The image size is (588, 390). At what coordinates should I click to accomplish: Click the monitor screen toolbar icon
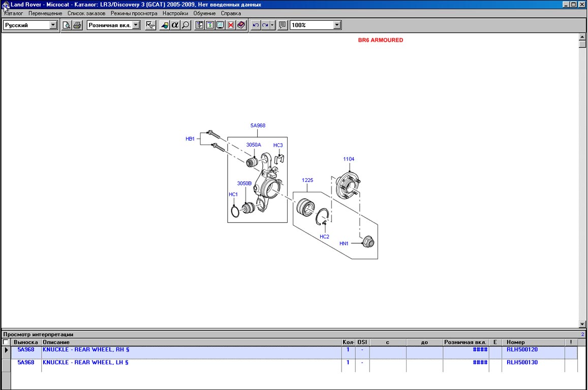(220, 25)
